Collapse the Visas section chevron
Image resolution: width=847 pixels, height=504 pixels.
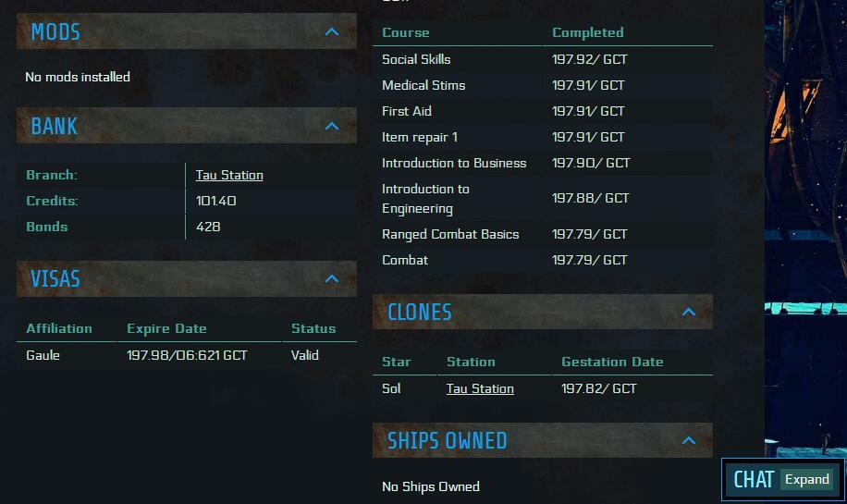pyautogui.click(x=332, y=278)
